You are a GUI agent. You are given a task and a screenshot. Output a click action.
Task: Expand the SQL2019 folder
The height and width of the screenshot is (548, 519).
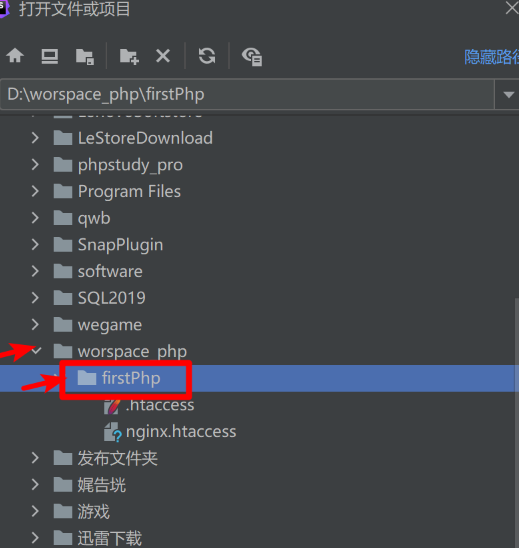35,298
